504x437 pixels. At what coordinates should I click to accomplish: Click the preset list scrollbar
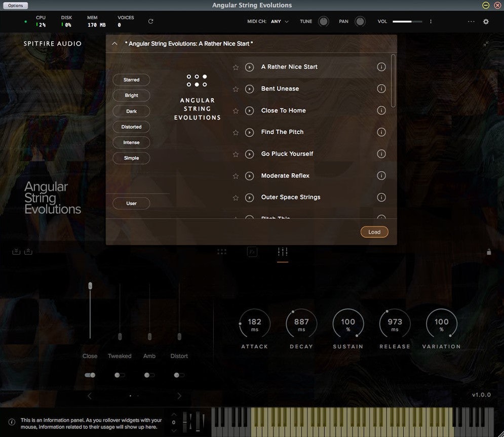(x=393, y=81)
